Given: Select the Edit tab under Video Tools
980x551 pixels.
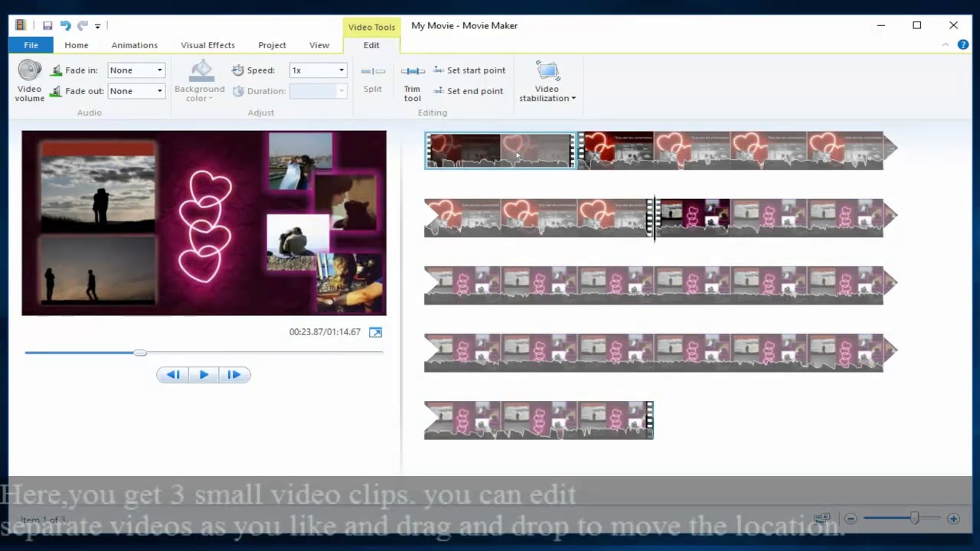Looking at the screenshot, I should point(371,45).
